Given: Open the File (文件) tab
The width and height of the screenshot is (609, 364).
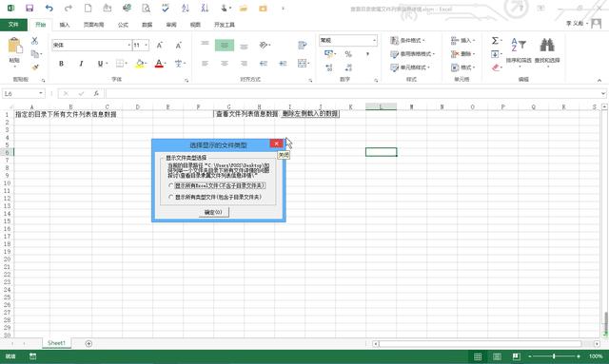Looking at the screenshot, I should [x=13, y=25].
